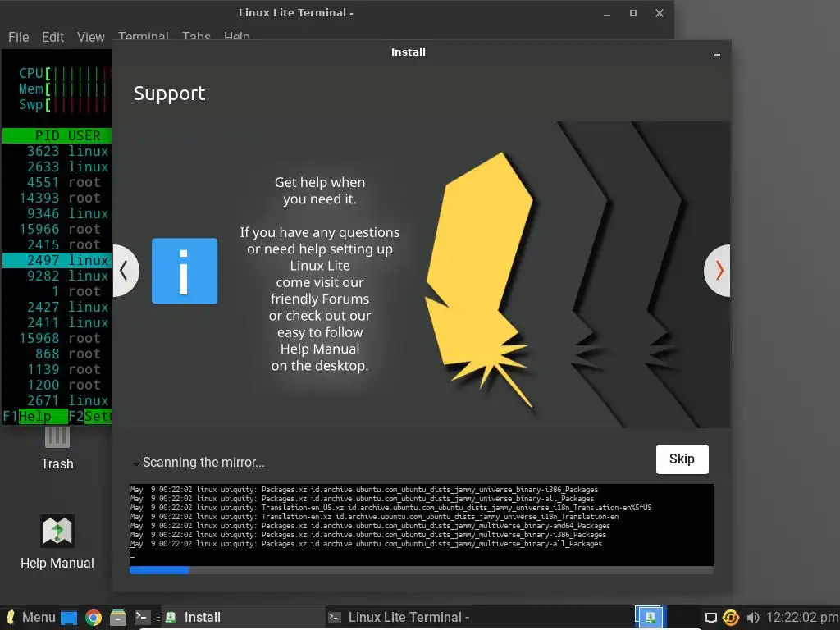This screenshot has width=840, height=630.
Task: Select htop process row PID 2411
Action: (57, 322)
